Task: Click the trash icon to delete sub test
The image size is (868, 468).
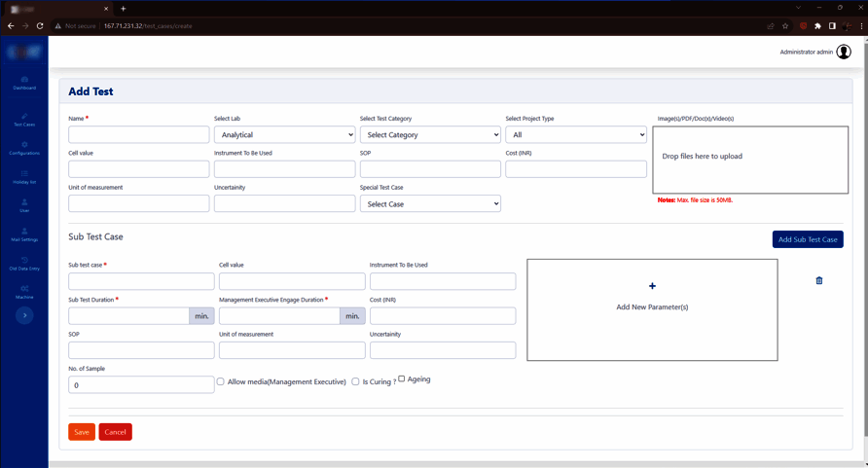Action: coord(818,280)
